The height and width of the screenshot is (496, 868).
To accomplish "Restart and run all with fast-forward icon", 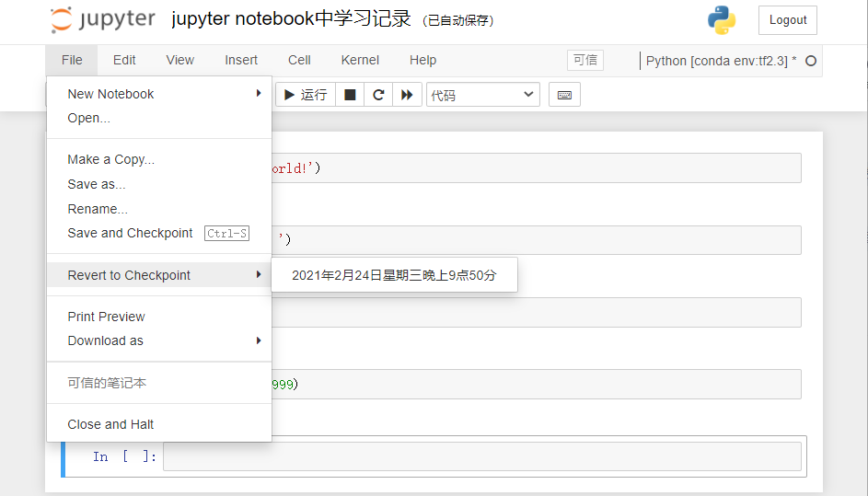I will (x=408, y=95).
